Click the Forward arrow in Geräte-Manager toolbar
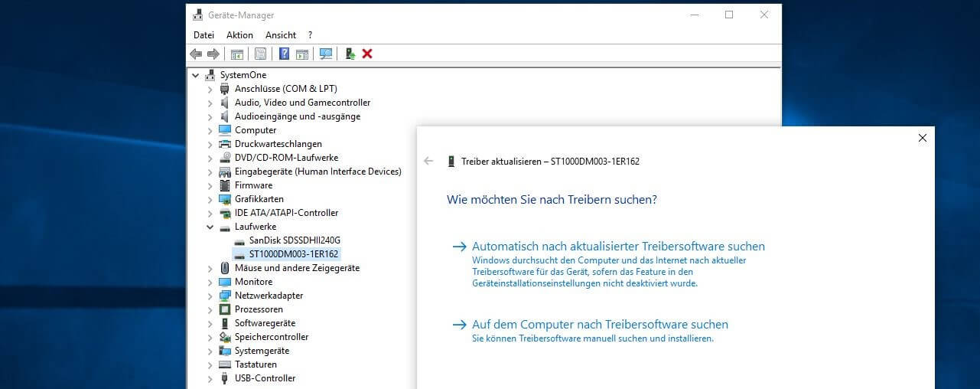 coord(213,54)
